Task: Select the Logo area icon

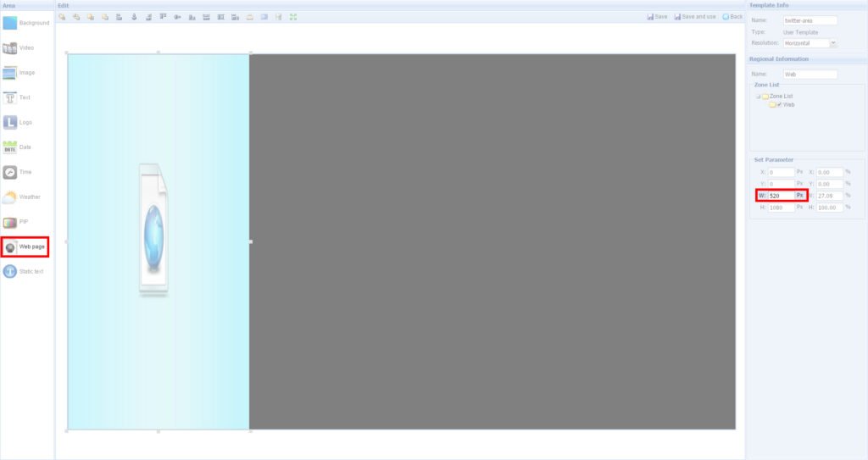Action: pos(25,123)
